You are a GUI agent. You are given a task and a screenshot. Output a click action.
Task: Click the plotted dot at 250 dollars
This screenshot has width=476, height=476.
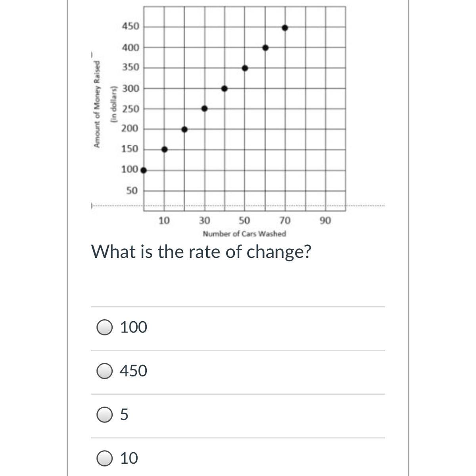point(204,109)
